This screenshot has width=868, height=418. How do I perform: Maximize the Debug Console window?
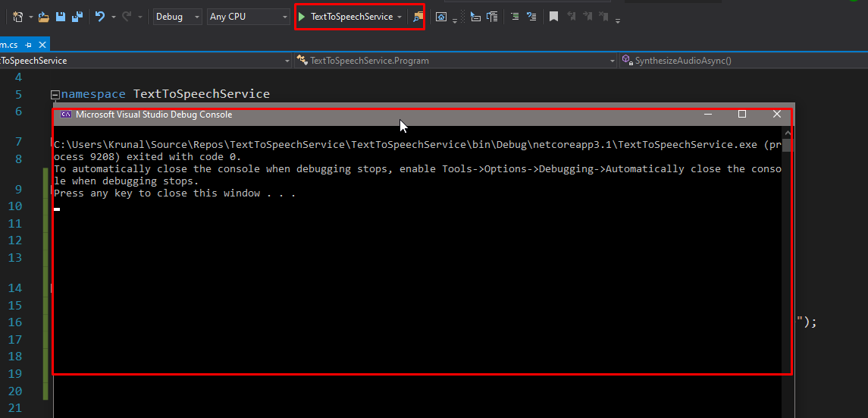742,115
